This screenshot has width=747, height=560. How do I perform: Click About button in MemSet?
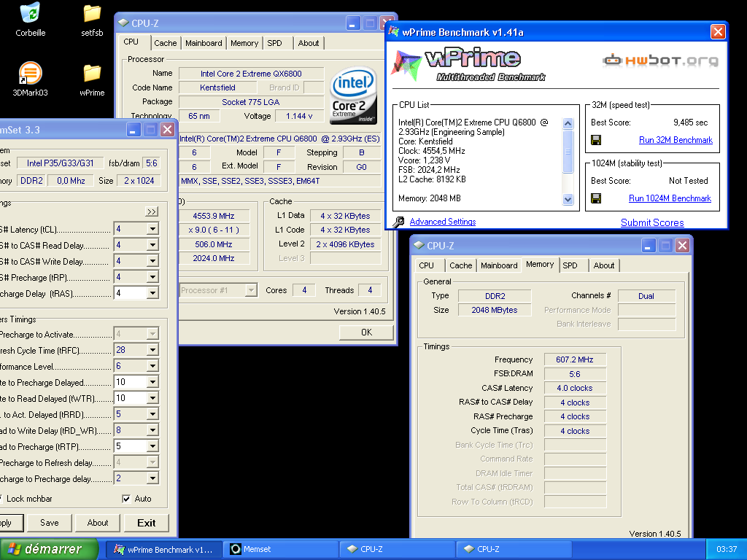(98, 522)
